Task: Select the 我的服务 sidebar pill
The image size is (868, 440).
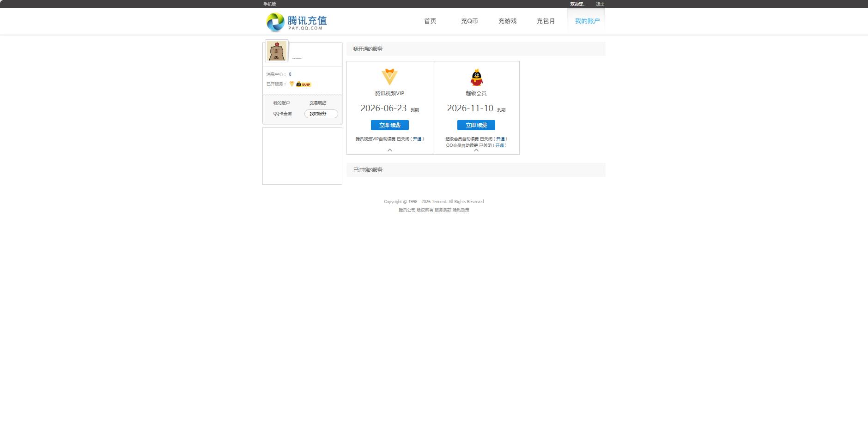Action: pos(321,114)
